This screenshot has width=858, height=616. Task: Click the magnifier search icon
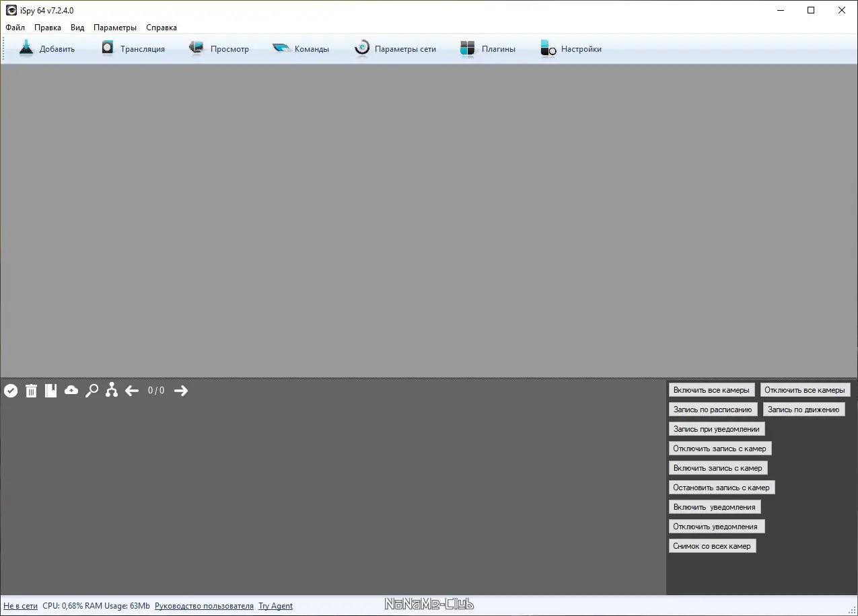(92, 391)
